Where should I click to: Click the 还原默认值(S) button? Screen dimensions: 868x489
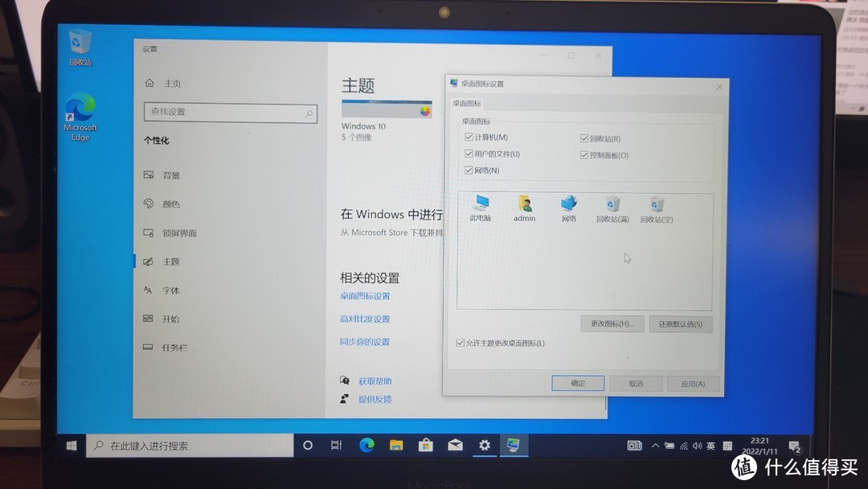click(681, 324)
